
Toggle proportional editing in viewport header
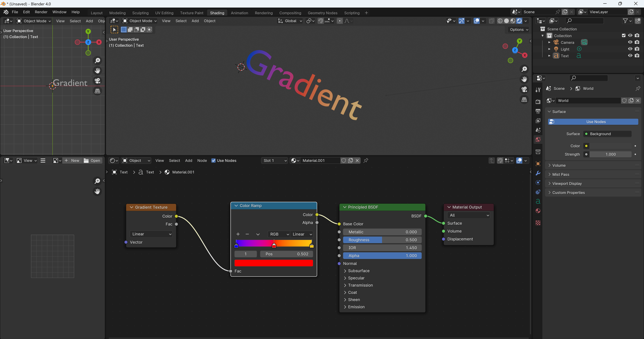pos(339,21)
